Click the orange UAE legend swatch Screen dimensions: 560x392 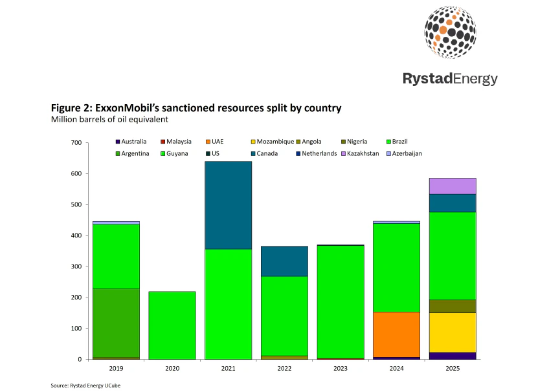click(208, 142)
